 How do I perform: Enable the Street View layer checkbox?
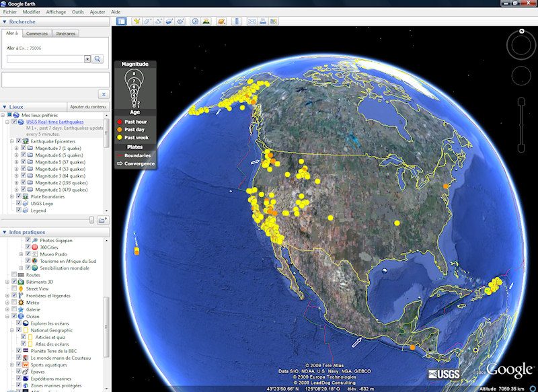tap(14, 288)
